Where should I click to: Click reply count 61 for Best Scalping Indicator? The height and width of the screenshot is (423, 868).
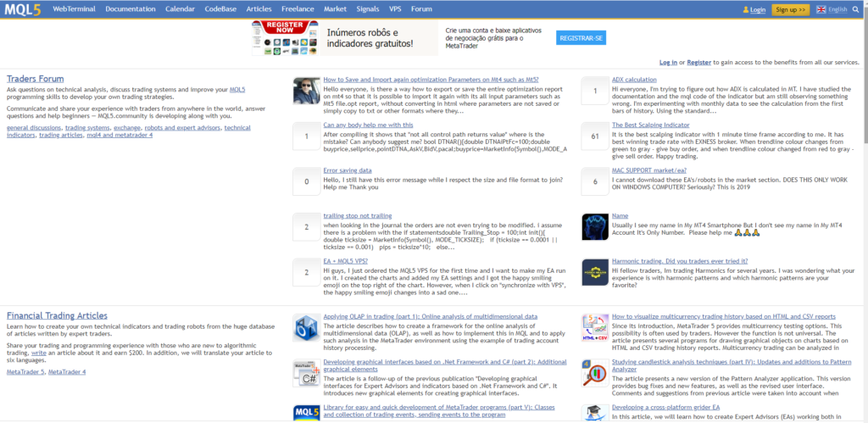[595, 136]
